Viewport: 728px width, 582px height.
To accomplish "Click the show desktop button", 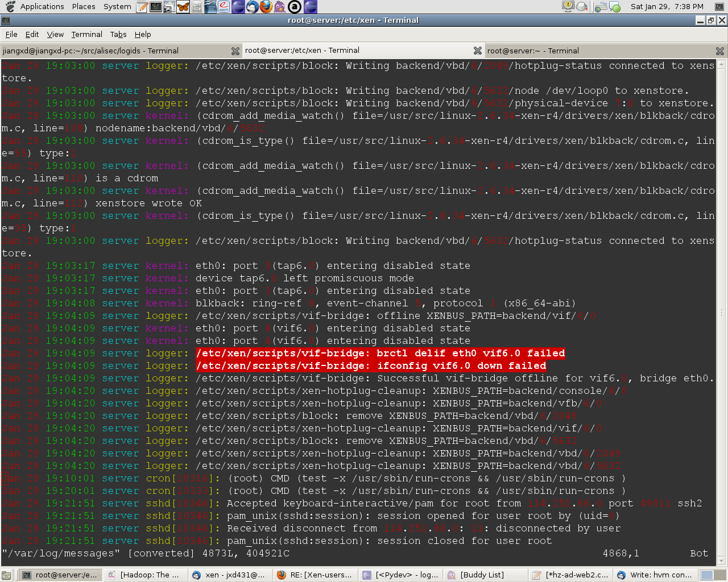I will [x=6, y=575].
